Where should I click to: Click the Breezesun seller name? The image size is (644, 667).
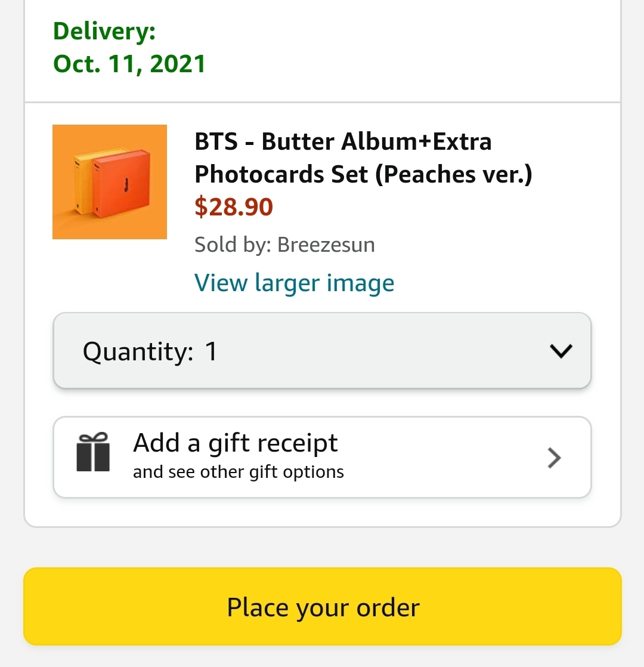[326, 245]
